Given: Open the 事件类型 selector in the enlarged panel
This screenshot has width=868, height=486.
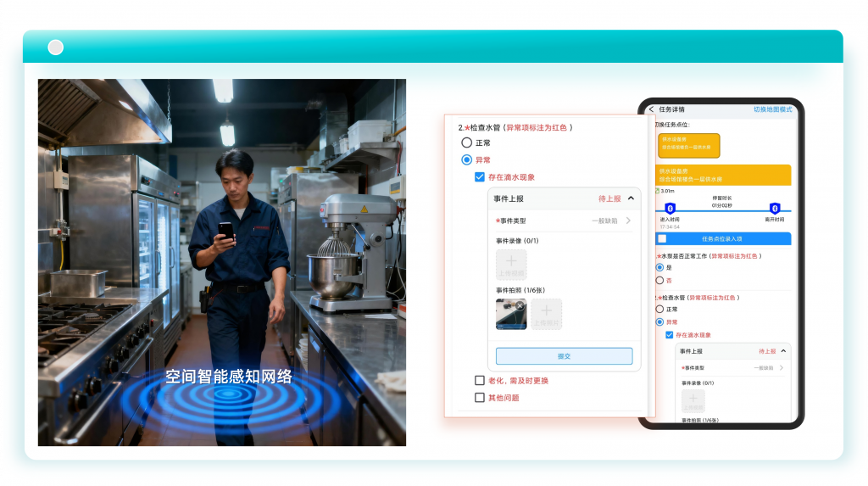Looking at the screenshot, I should pos(628,221).
